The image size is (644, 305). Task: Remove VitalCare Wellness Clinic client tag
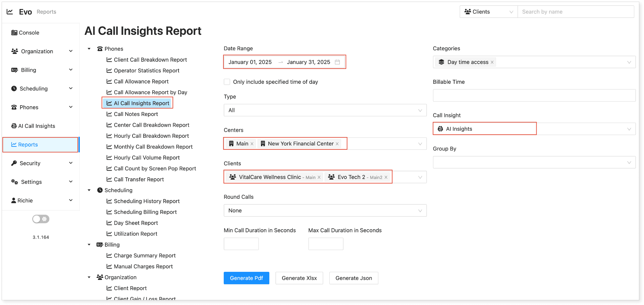point(319,177)
